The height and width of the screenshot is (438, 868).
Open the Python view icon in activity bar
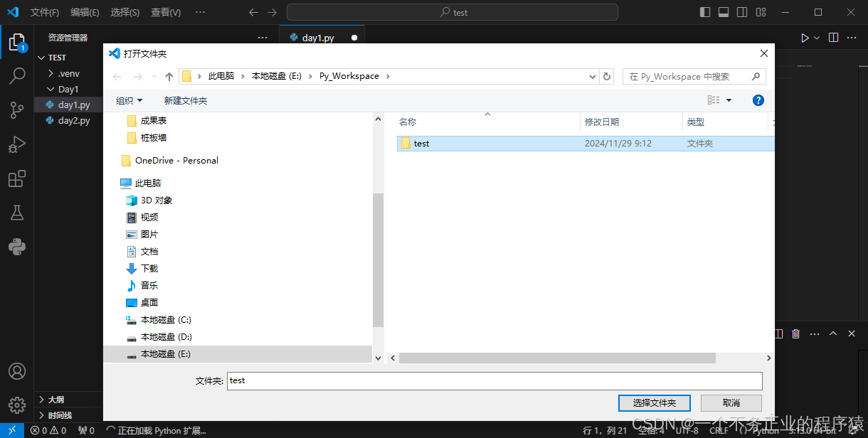click(x=17, y=247)
